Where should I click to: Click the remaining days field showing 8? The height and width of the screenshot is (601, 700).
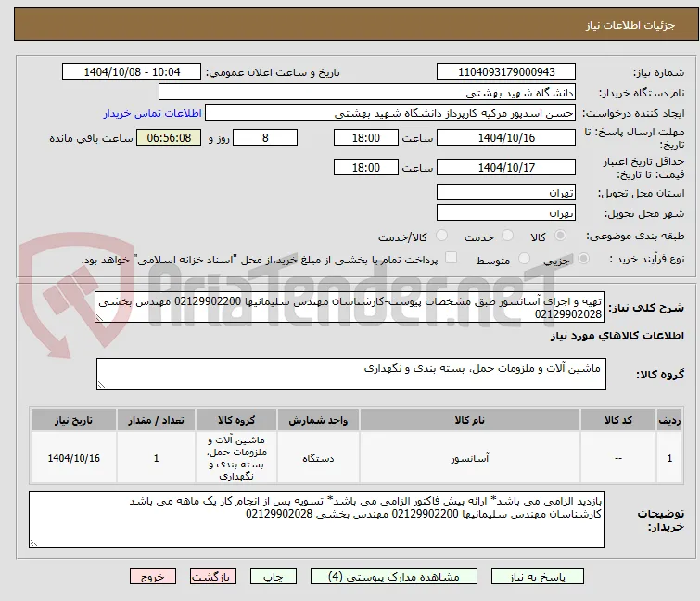tap(265, 137)
